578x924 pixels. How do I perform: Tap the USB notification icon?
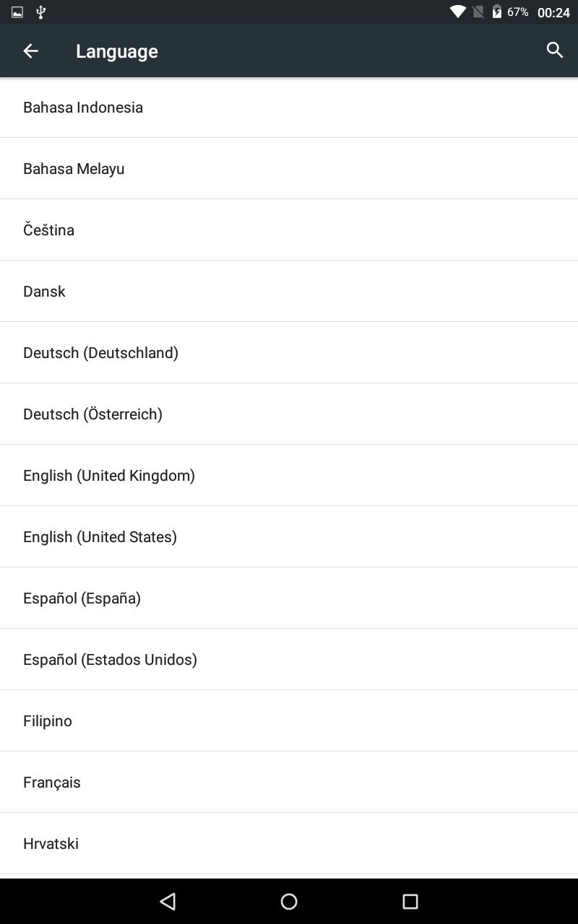[41, 12]
